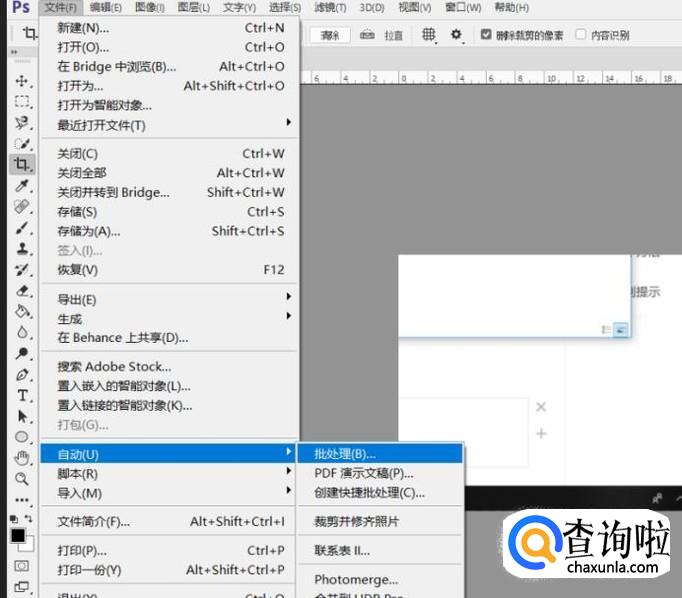Select the Quick Selection tool

(22, 144)
